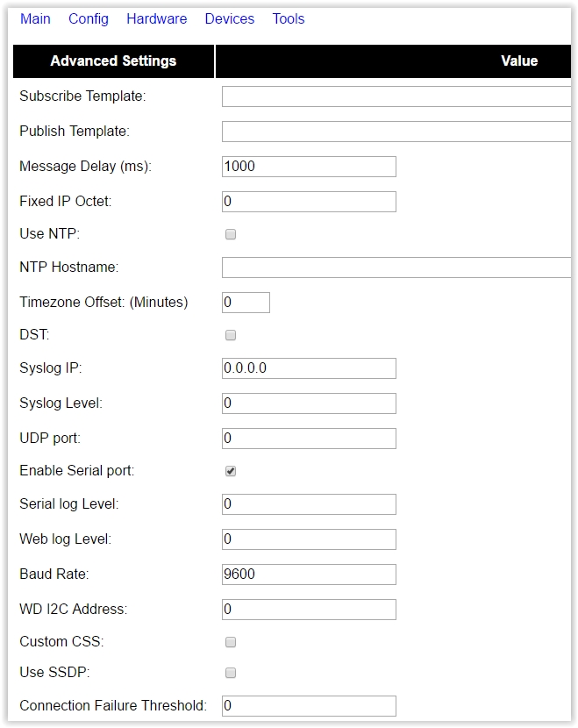Viewport: 578px width, 728px height.
Task: Click Connection Failure Threshold field
Action: [x=309, y=706]
